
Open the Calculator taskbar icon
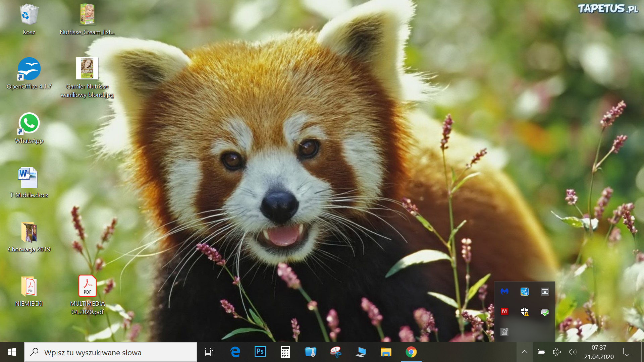point(285,352)
